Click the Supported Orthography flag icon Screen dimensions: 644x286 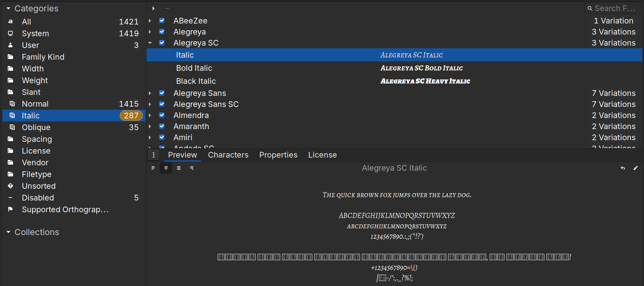pyautogui.click(x=10, y=209)
